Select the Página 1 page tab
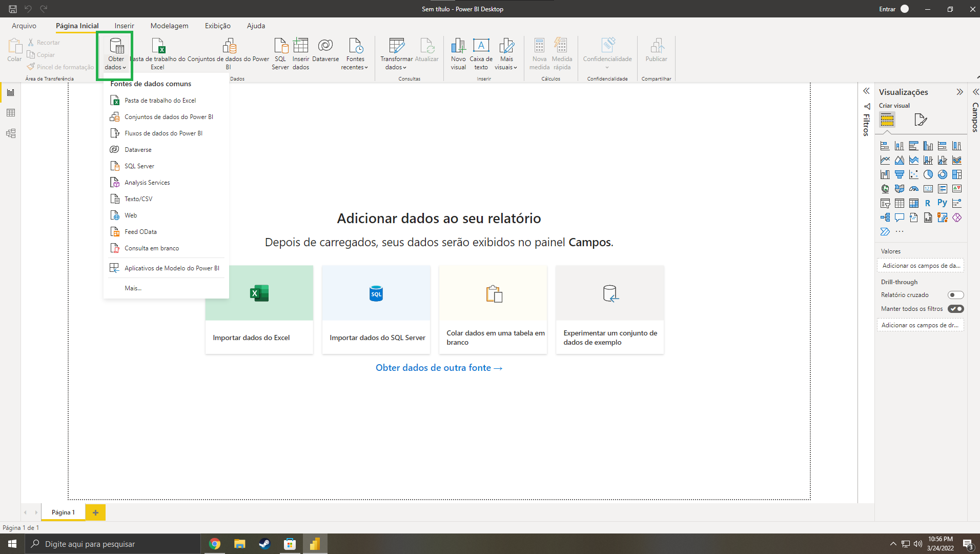 [63, 512]
